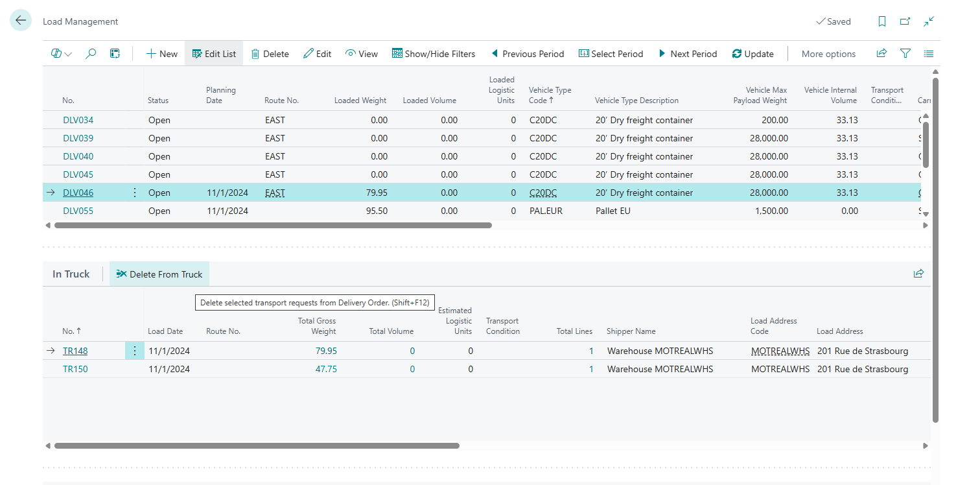
Task: Click the back arrow button
Action: (x=21, y=21)
